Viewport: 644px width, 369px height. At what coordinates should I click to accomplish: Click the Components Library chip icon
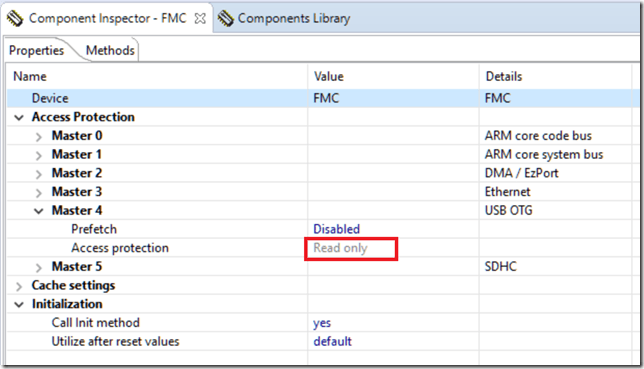[x=225, y=18]
